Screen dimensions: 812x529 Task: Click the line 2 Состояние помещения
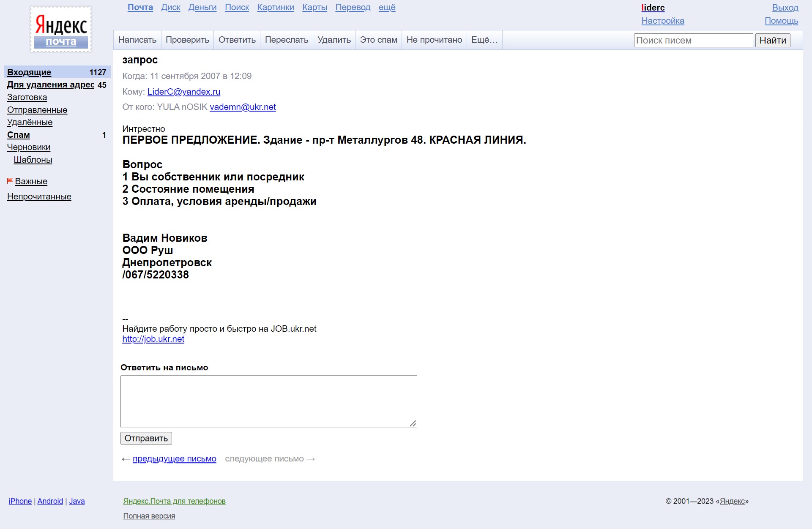coord(188,189)
